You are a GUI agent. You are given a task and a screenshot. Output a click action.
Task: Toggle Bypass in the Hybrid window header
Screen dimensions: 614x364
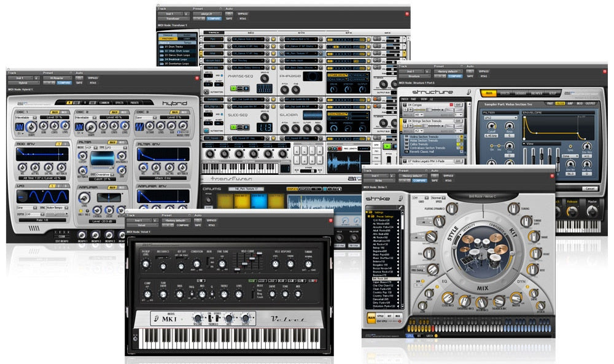pos(93,78)
